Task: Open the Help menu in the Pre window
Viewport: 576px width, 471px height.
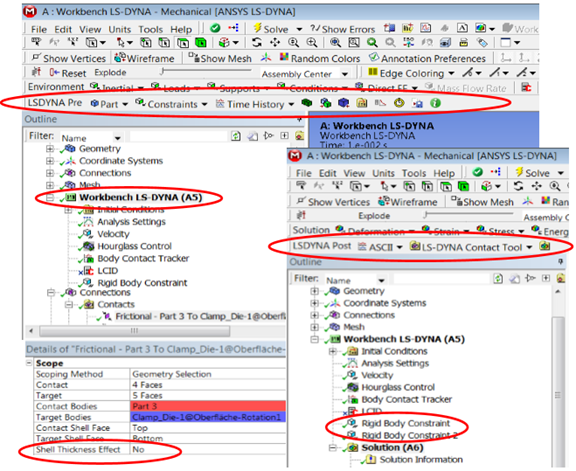Action: click(x=181, y=29)
